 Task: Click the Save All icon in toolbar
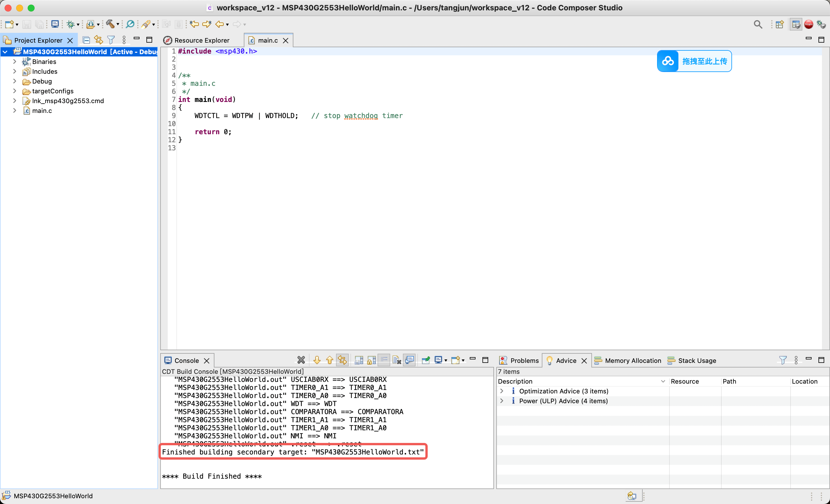tap(40, 24)
